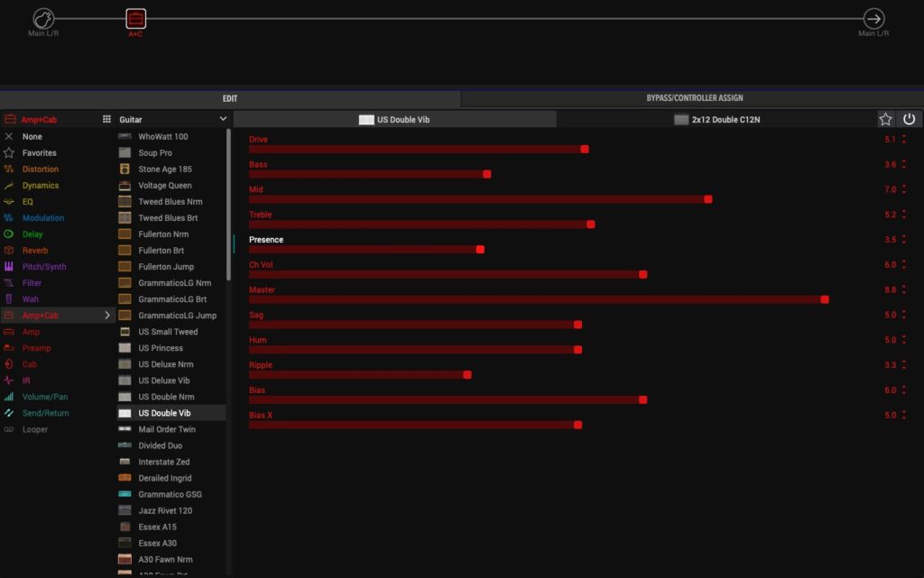The height and width of the screenshot is (578, 924).
Task: Click the amp model list scrollbar
Action: tap(228, 198)
